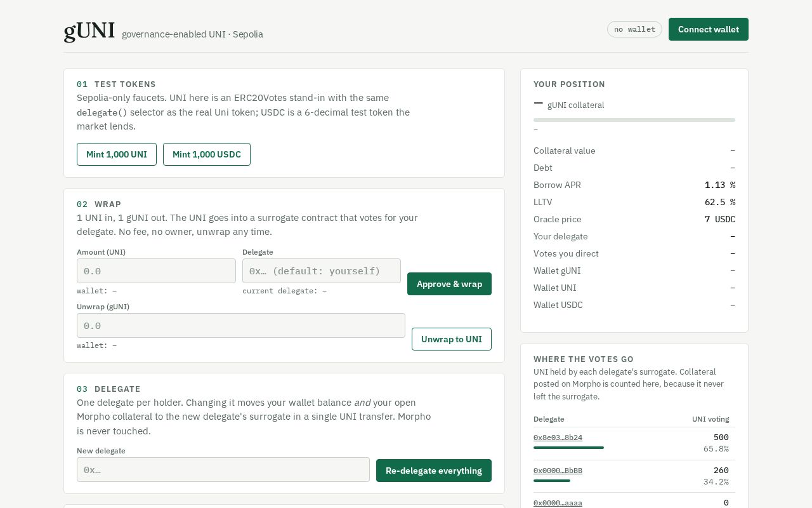The height and width of the screenshot is (508, 812).
Task: Mint 1,000 USDC test tokens
Action: 207,154
